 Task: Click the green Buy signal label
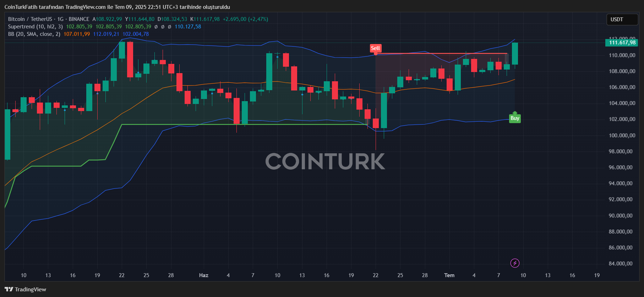point(515,118)
